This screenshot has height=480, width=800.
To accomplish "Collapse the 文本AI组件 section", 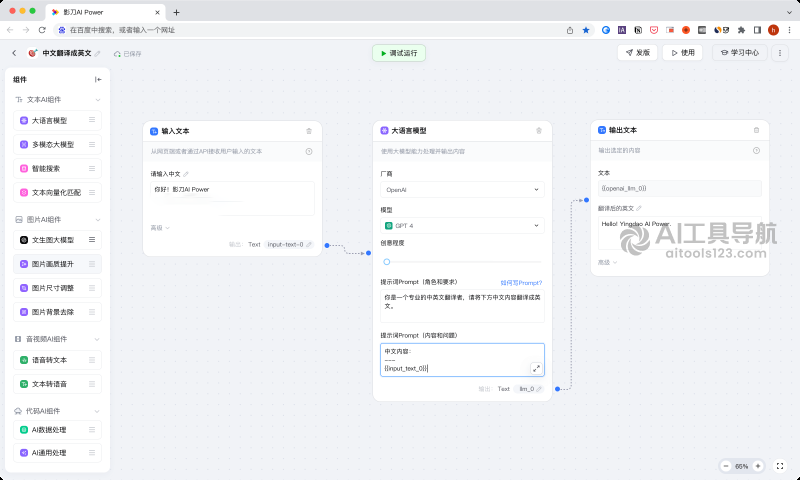I will [x=98, y=100].
